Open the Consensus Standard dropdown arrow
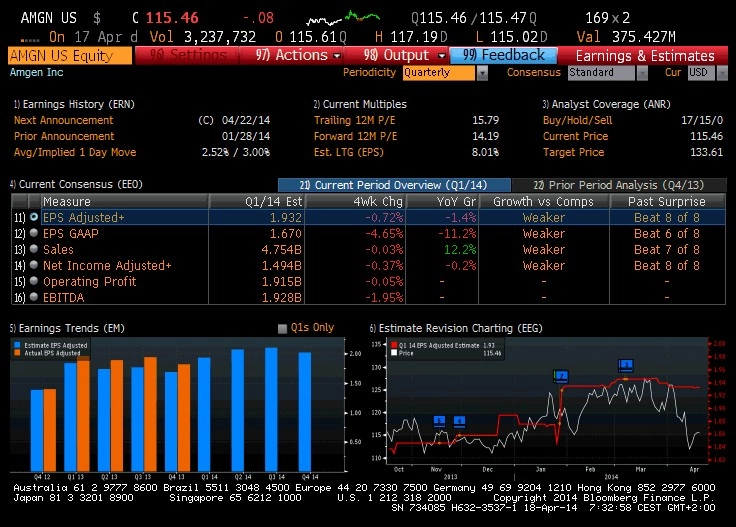Screen dimensions: 736x527 click(x=642, y=73)
